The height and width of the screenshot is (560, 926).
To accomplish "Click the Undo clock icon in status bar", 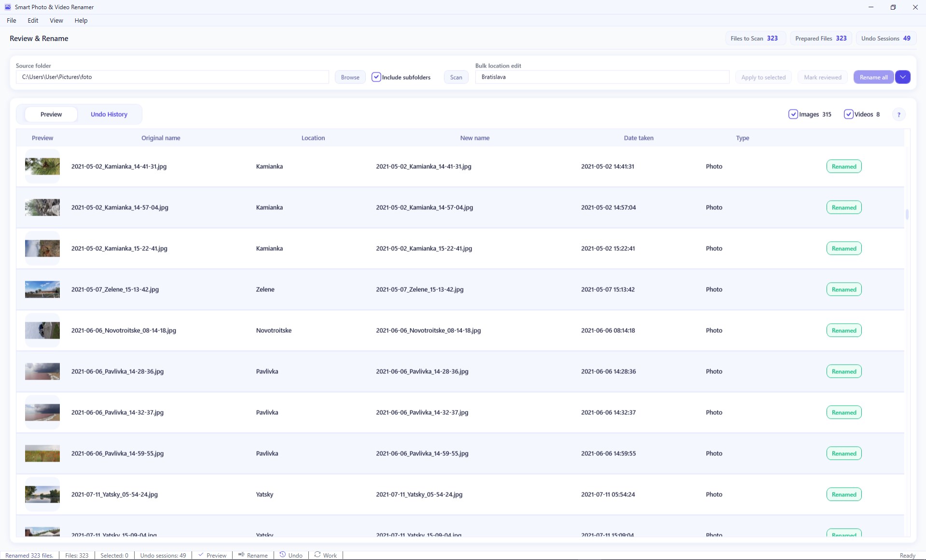I will coord(283,555).
